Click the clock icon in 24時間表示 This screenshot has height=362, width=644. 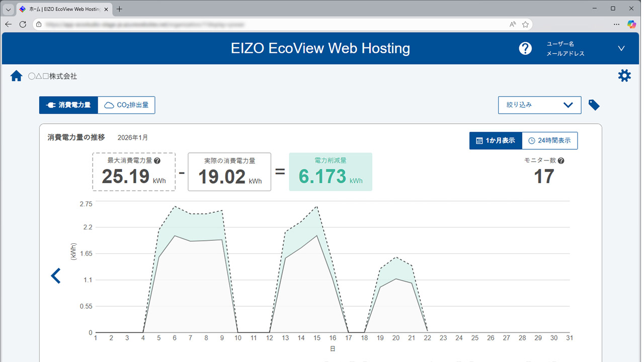tap(532, 141)
